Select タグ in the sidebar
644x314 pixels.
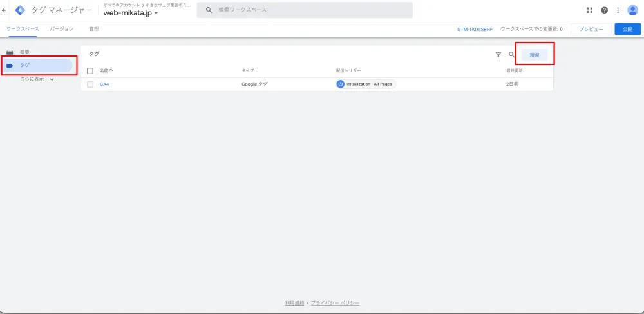pos(37,65)
